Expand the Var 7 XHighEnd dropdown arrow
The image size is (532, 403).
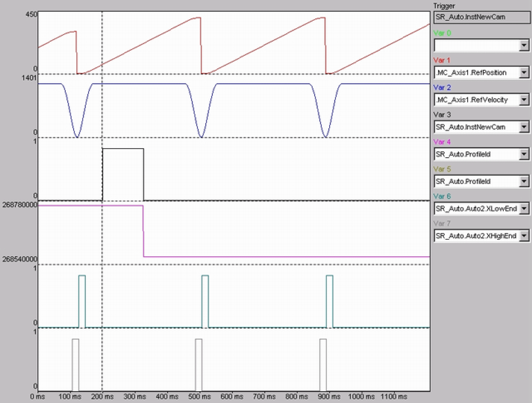(x=524, y=236)
